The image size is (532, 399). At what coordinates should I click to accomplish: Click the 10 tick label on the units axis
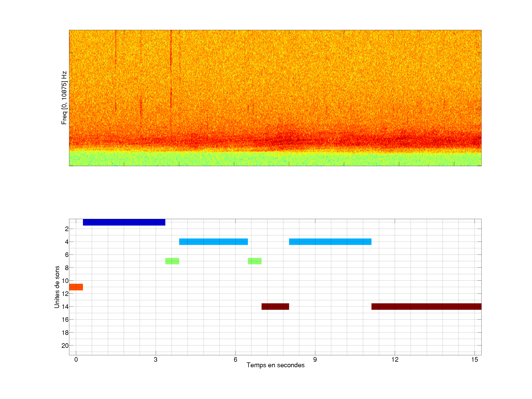click(x=65, y=281)
